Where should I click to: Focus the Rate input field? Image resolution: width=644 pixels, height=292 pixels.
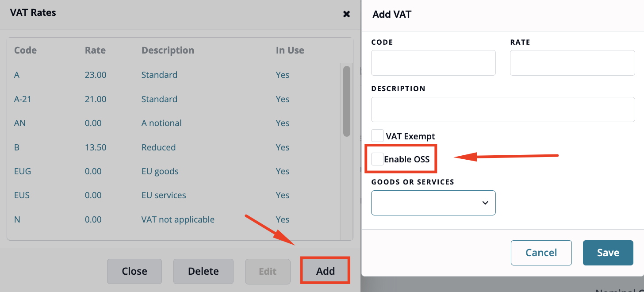click(572, 63)
